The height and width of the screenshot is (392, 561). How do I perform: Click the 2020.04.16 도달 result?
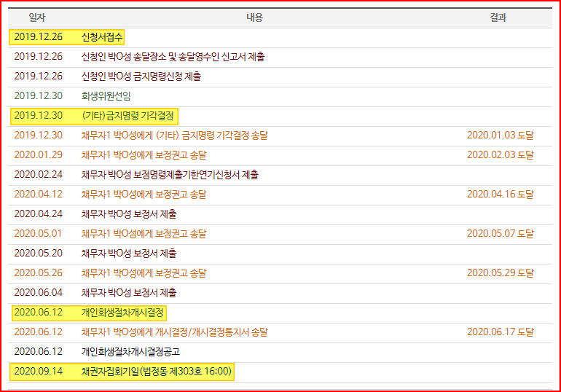click(501, 195)
